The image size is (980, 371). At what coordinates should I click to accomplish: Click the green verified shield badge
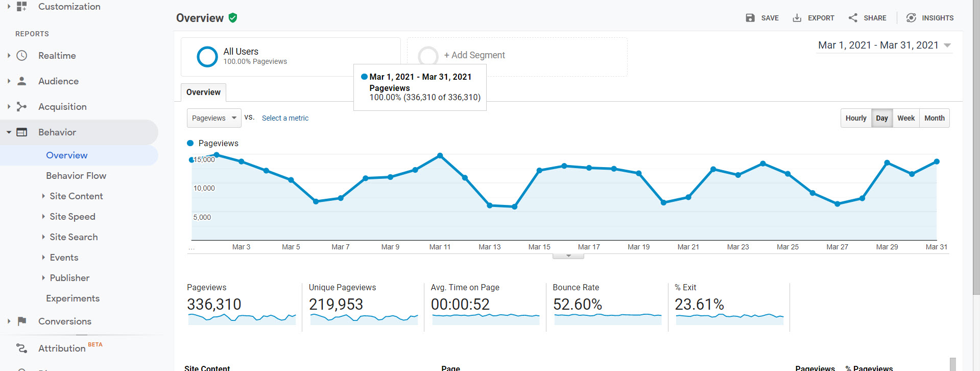233,18
